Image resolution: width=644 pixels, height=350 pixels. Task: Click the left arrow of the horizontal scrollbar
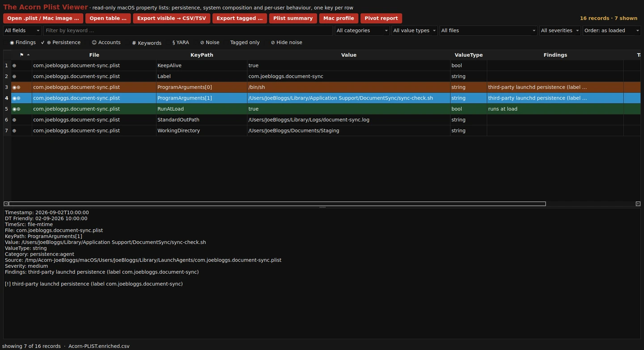pos(6,204)
